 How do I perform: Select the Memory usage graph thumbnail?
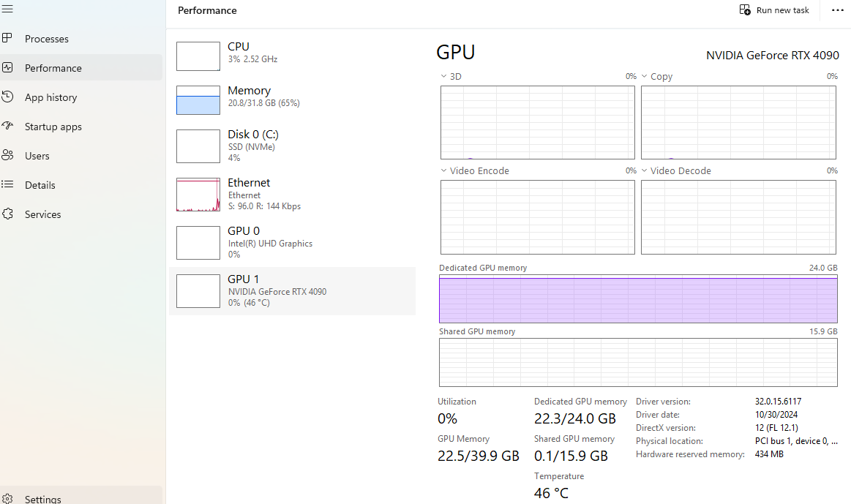(x=198, y=99)
